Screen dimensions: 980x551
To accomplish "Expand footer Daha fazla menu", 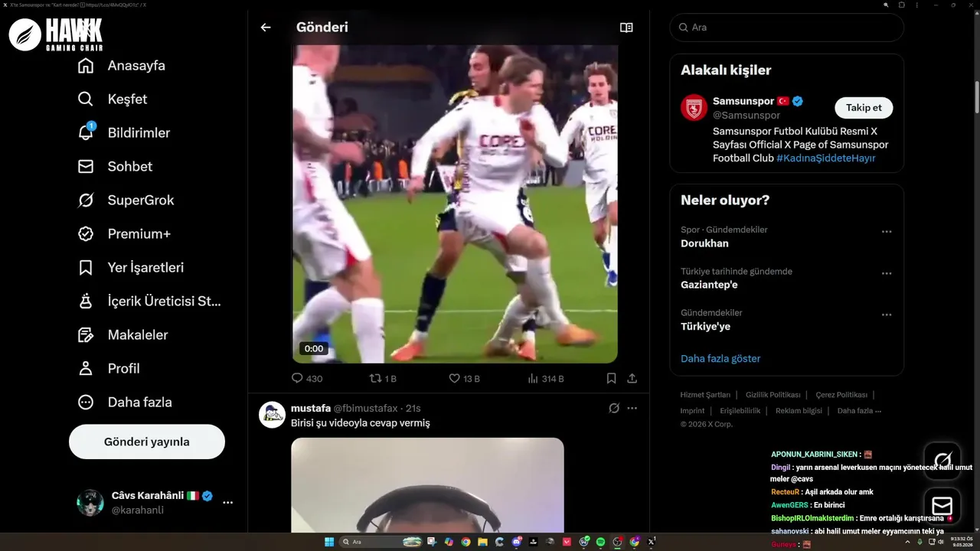I will point(859,411).
